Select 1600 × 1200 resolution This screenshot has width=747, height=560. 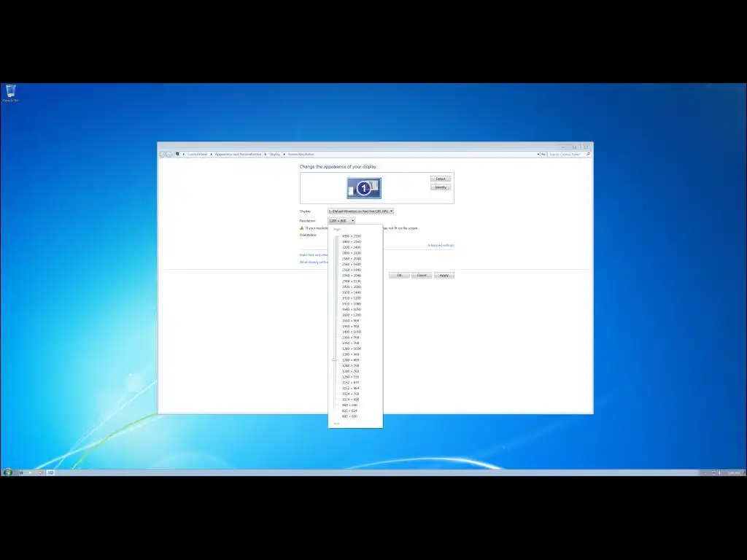(352, 315)
